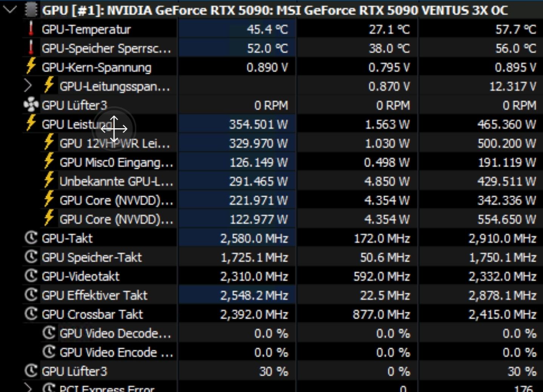Click the 329.970 W 12VHPWR value
Screen dimensions: 543x392
click(x=258, y=143)
